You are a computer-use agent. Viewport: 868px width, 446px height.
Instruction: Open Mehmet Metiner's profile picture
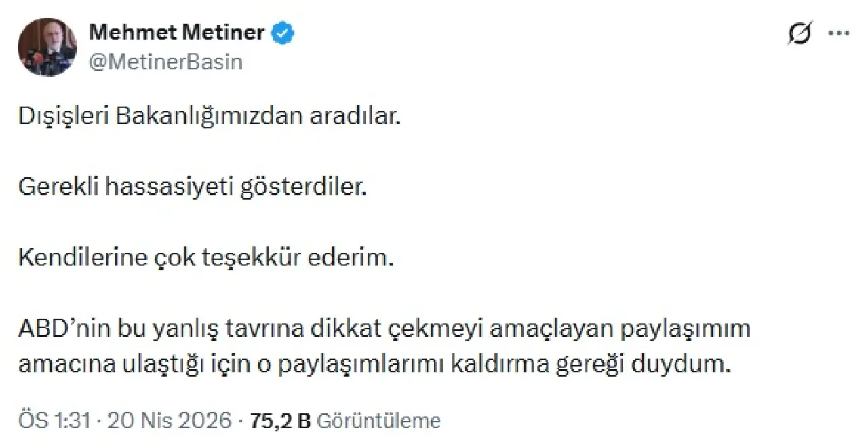[x=47, y=47]
